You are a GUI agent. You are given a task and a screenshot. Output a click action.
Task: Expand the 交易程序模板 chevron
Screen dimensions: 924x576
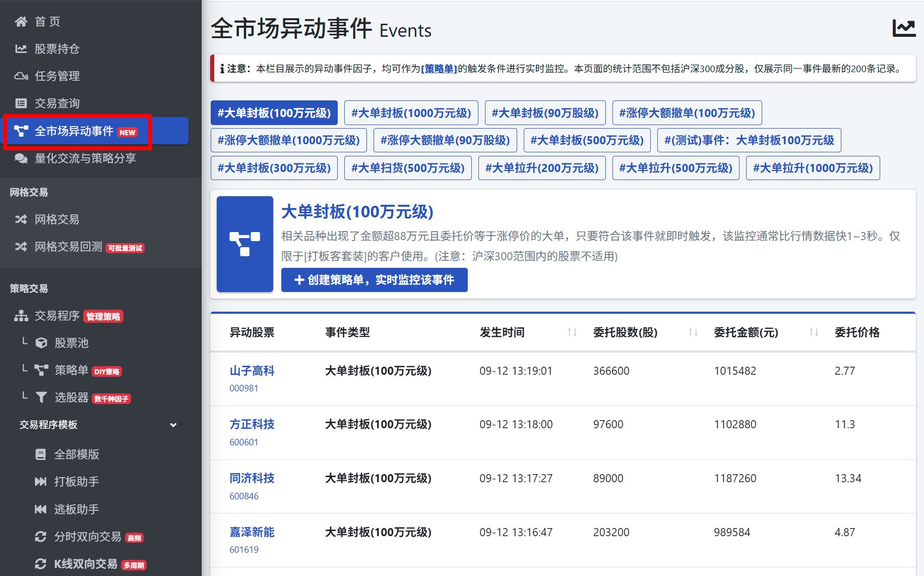(173, 425)
